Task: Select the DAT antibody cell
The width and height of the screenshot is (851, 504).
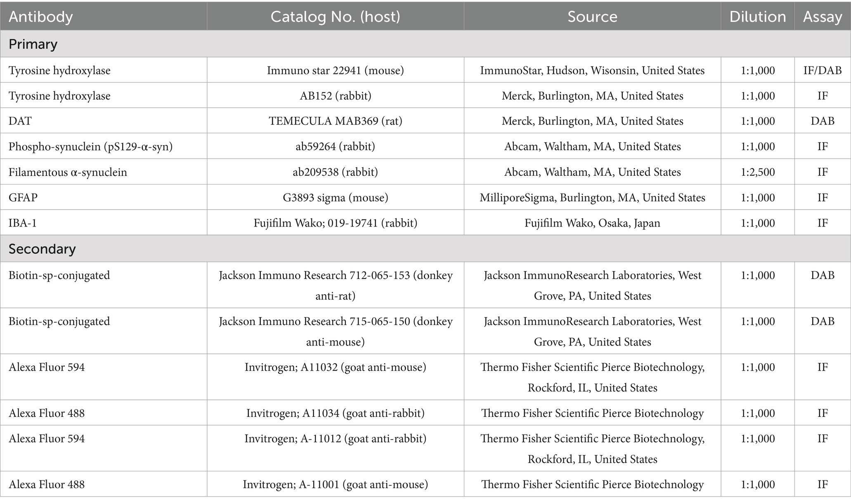Action: point(20,121)
